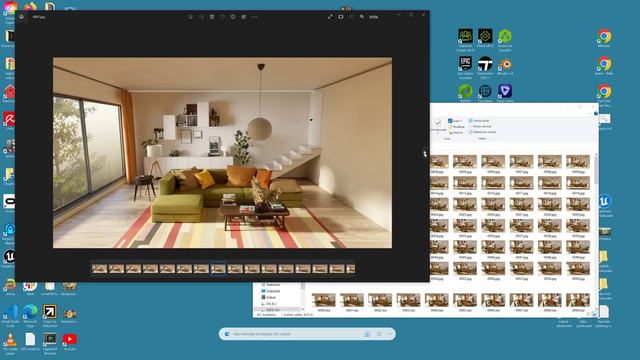This screenshot has width=640, height=360.
Task: Open the three-dot more menu in Photos
Action: 254,17
